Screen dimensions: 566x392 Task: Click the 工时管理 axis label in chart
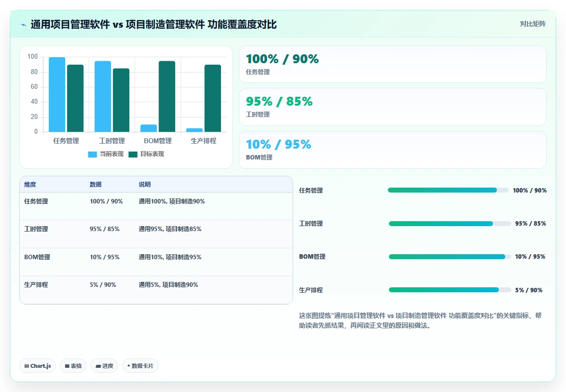point(112,141)
